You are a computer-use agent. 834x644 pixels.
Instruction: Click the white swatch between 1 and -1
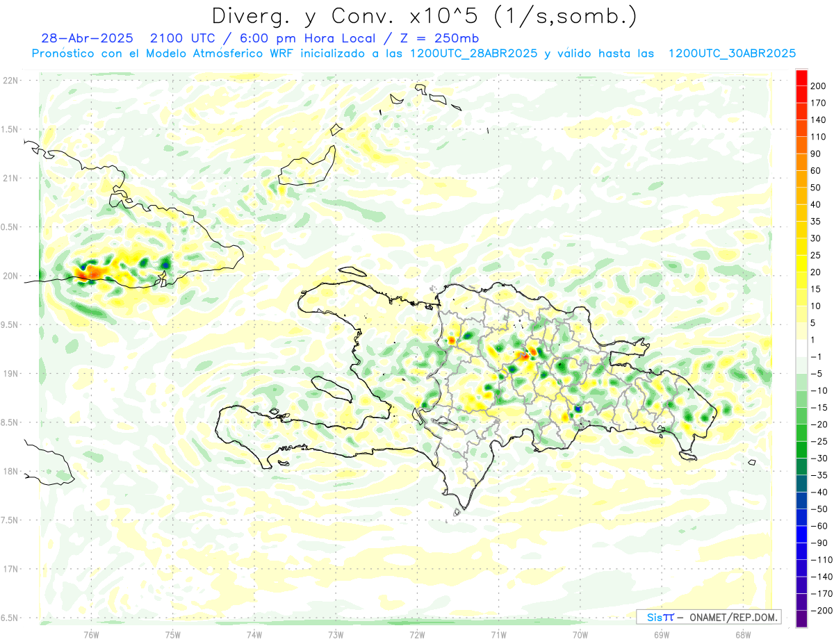(x=801, y=348)
